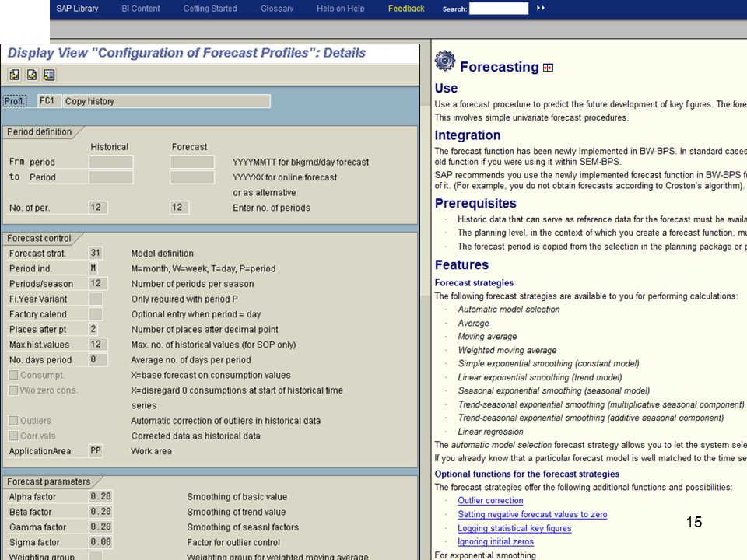Click the Historical to Period field
Screen dimensions: 747x560
click(111, 177)
